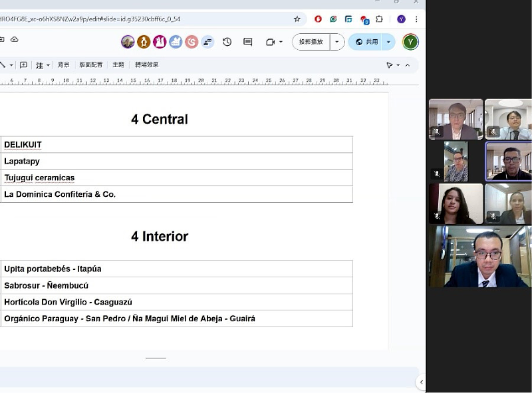Click the add comment toolbar icon
The width and height of the screenshot is (532, 399).
coord(23,65)
